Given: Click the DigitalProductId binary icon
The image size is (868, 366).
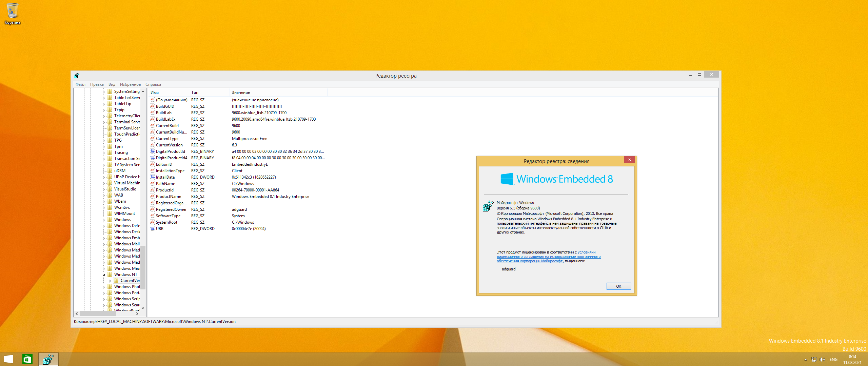Looking at the screenshot, I should coord(153,151).
